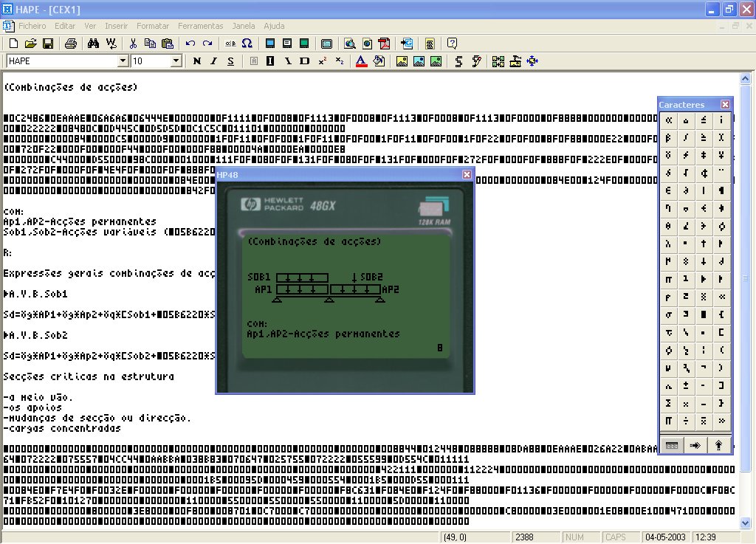Click right-arrow button at Caracteres palette bottom
Image resolution: width=756 pixels, height=544 pixels.
695,445
